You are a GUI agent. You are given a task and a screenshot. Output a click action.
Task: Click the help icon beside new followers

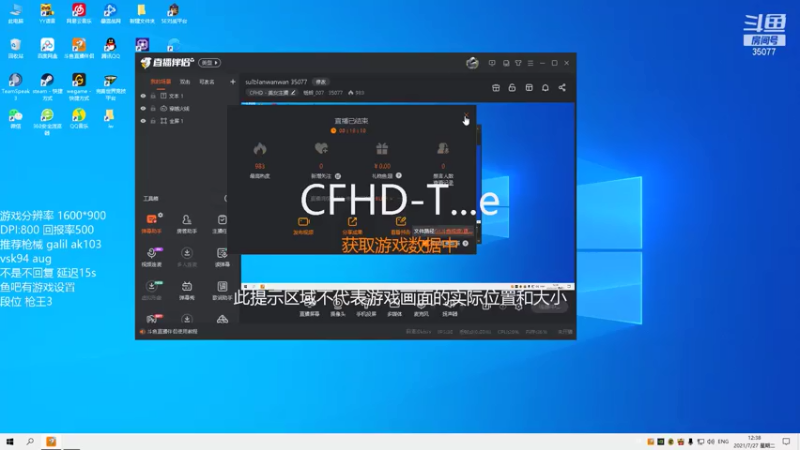pos(338,176)
